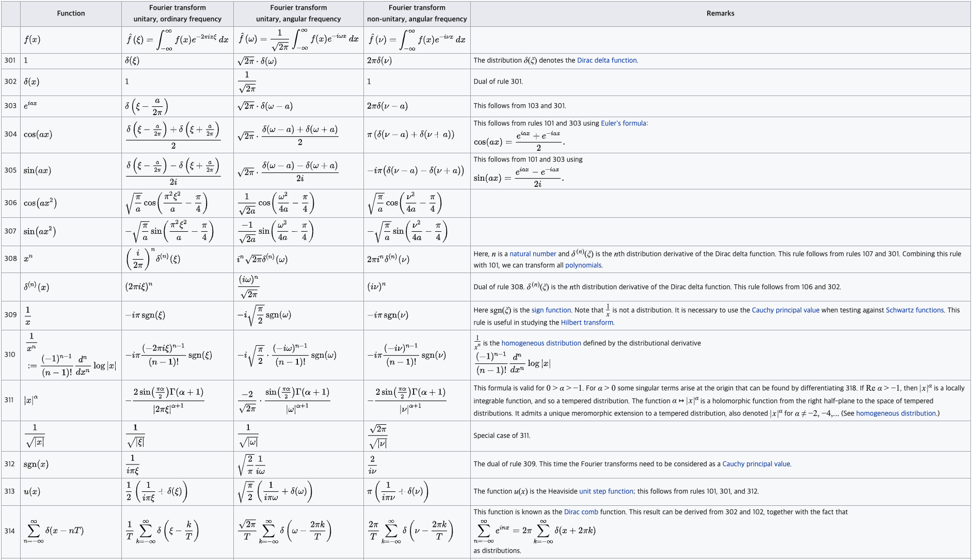Viewport: 972px width, 560px height.
Task: Follow the Cauchy principal value link in row 309
Action: pyautogui.click(x=785, y=310)
